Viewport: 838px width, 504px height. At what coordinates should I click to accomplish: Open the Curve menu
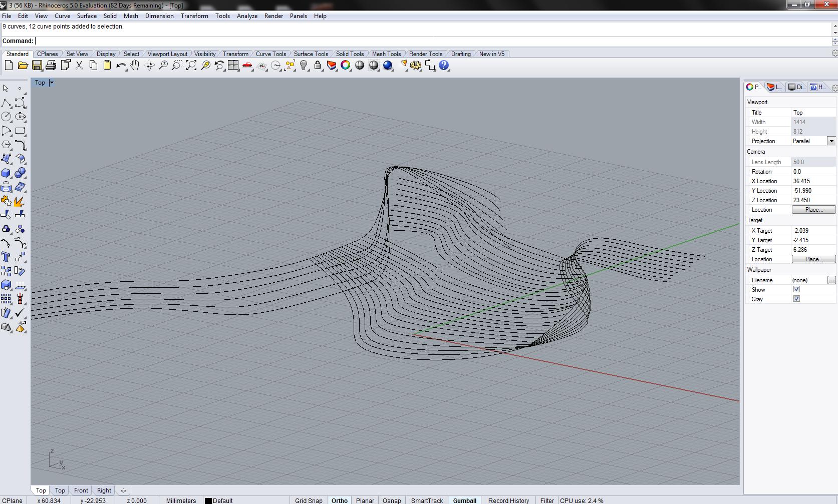point(62,16)
